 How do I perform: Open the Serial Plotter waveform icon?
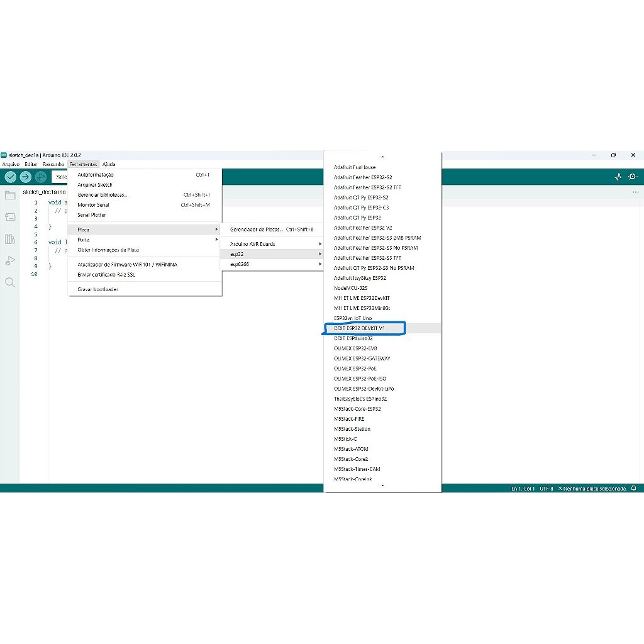[x=618, y=177]
